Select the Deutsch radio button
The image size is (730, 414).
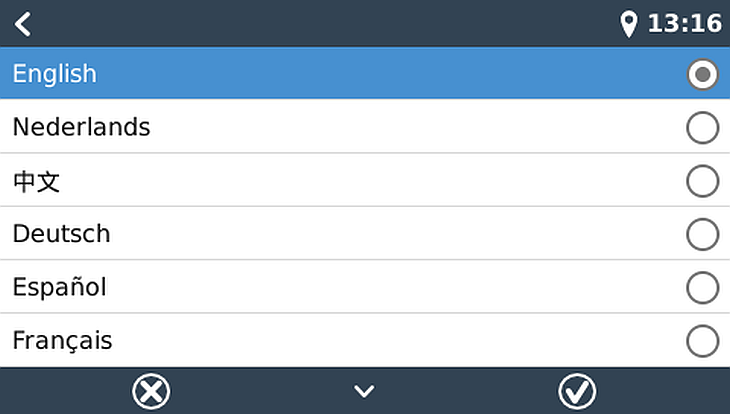[703, 234]
